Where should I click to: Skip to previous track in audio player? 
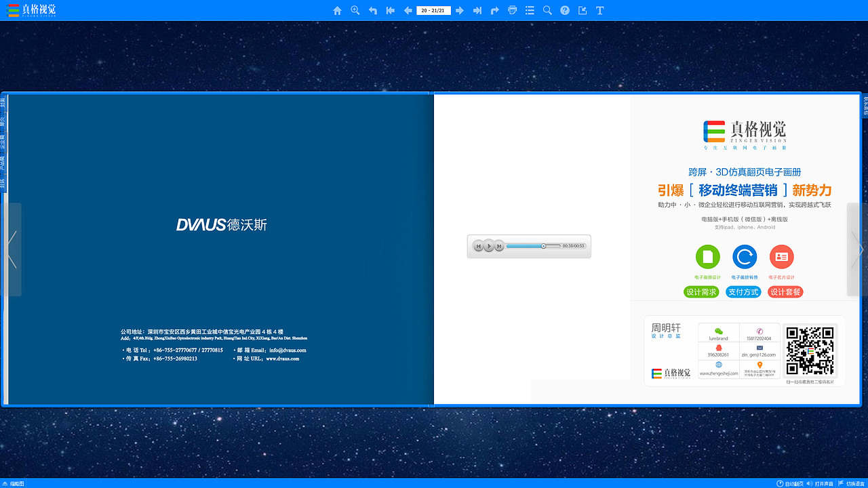pyautogui.click(x=479, y=246)
